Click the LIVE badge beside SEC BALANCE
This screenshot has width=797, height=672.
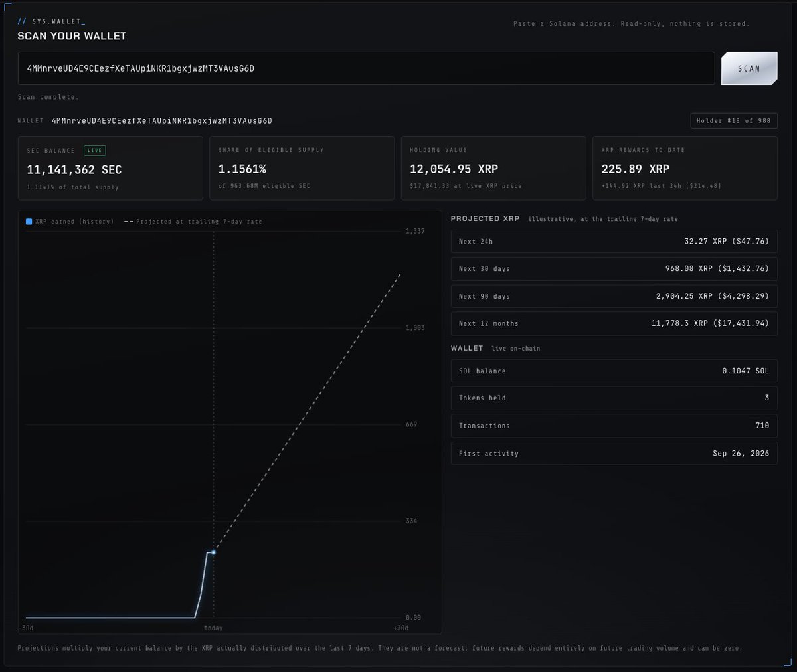coord(94,151)
